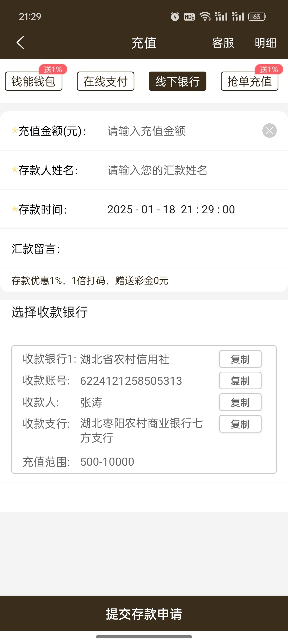This screenshot has height=644, width=288.
Task: Tap the alarm clock status icon
Action: [175, 17]
